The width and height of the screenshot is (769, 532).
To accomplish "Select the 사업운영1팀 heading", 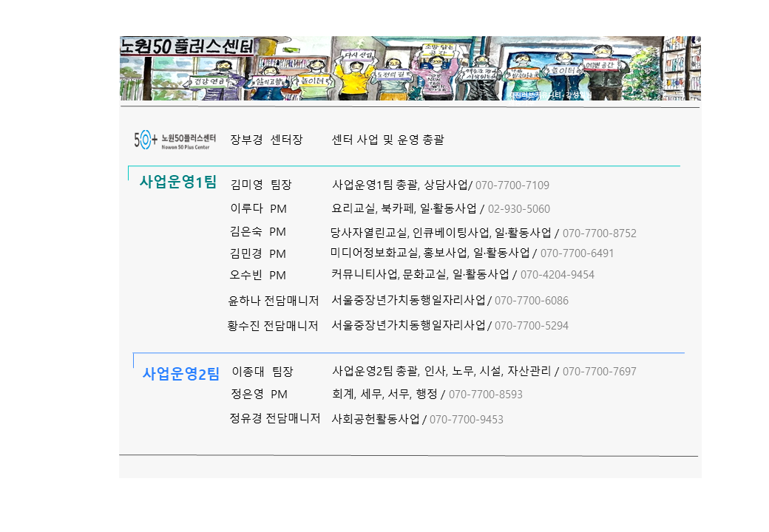I will [x=178, y=182].
